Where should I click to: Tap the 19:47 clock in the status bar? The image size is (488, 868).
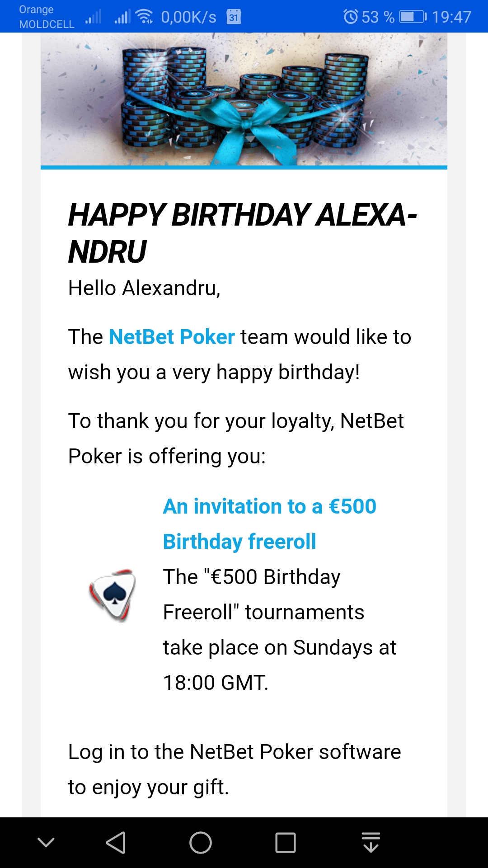(x=451, y=17)
